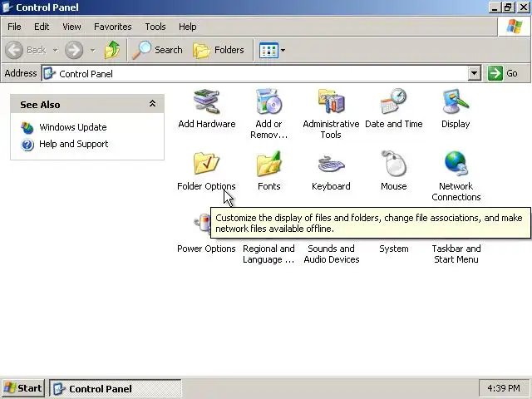Click the See Also header text

(x=40, y=105)
